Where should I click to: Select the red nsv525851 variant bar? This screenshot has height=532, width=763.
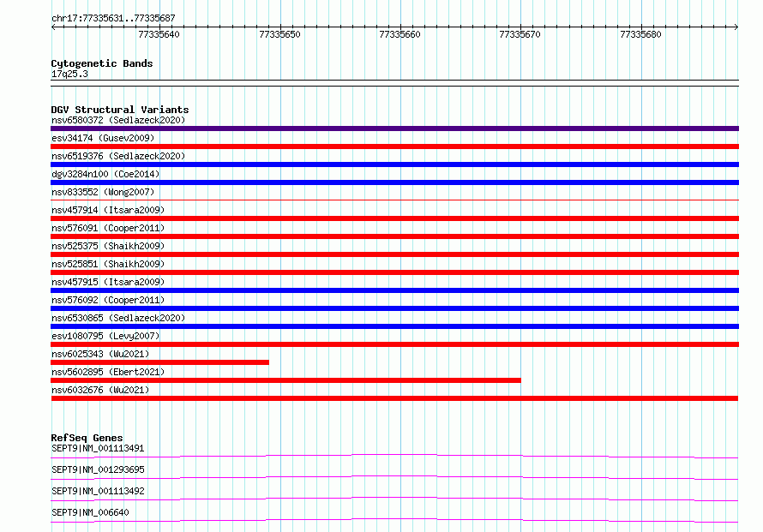pyautogui.click(x=394, y=272)
